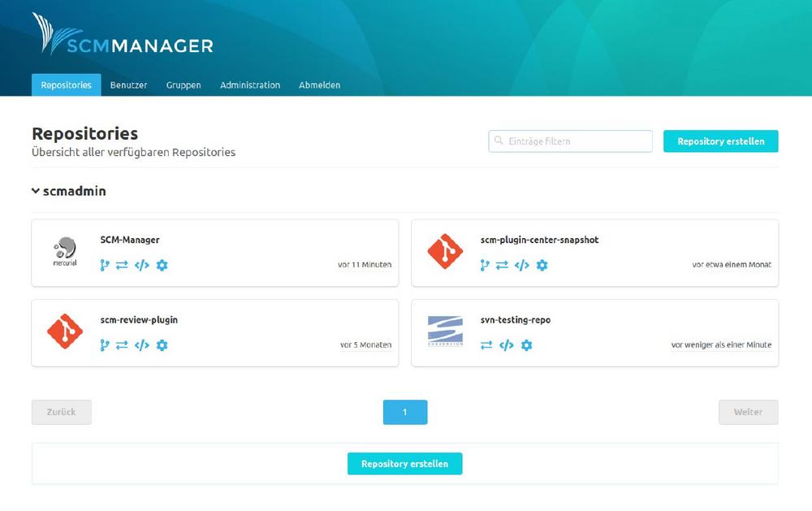Open branches icon for SCM-Manager repository
The width and height of the screenshot is (812, 511).
[105, 265]
